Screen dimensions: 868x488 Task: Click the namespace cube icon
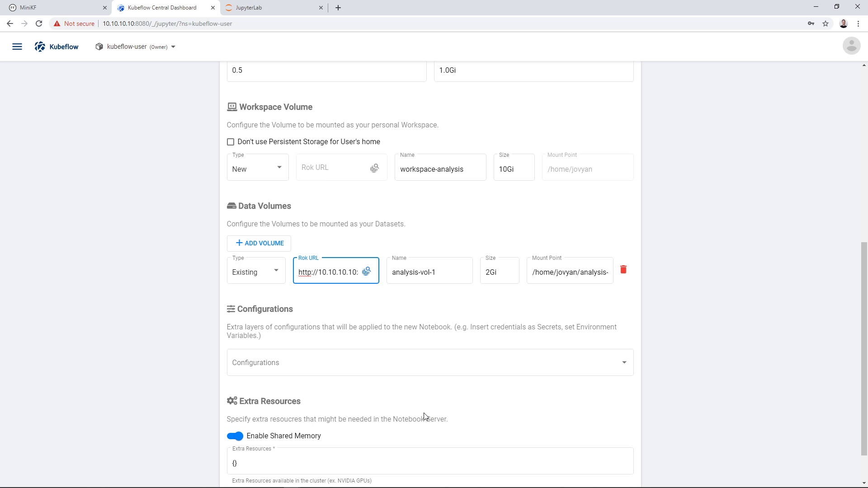(x=99, y=47)
